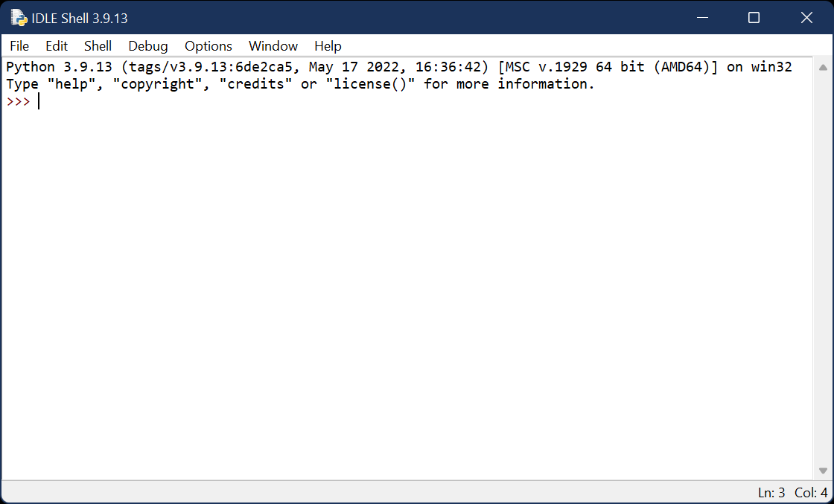Click the scrollbar down arrow
The image size is (834, 504).
tap(823, 470)
